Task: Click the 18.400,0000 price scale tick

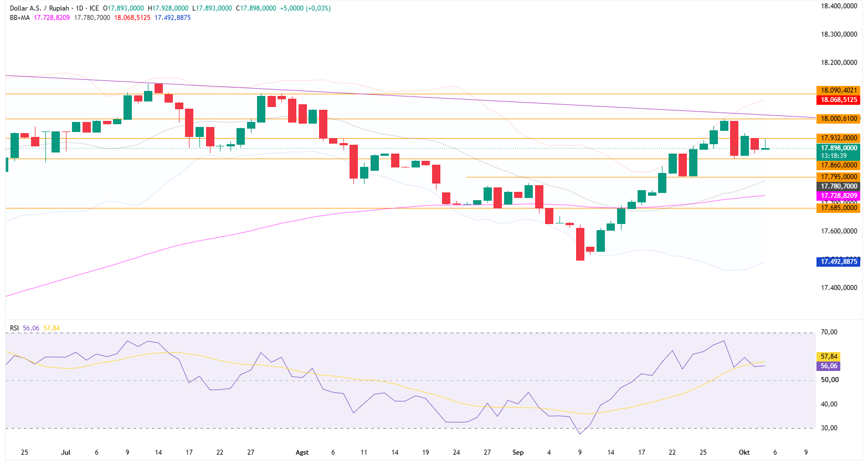Action: click(839, 6)
